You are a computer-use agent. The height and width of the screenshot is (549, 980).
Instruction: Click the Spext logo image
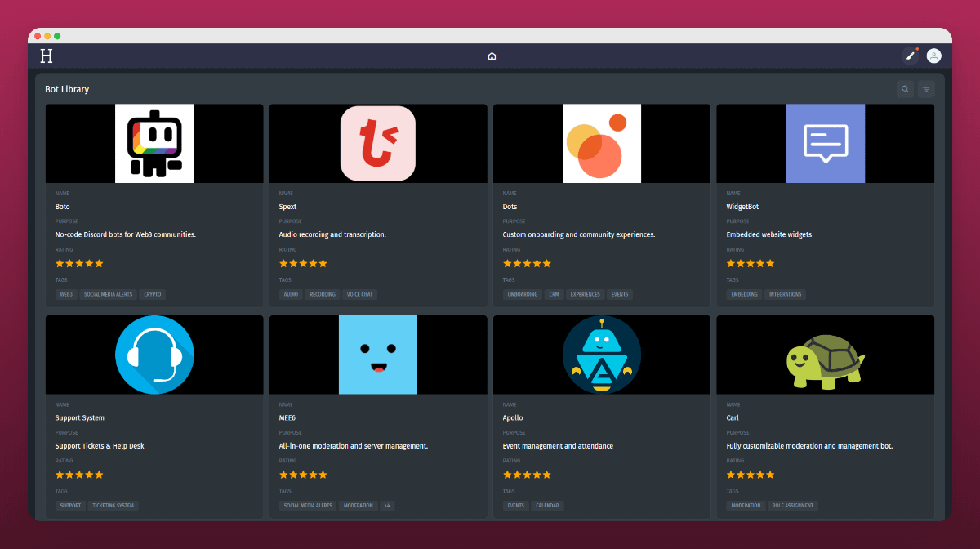click(378, 143)
